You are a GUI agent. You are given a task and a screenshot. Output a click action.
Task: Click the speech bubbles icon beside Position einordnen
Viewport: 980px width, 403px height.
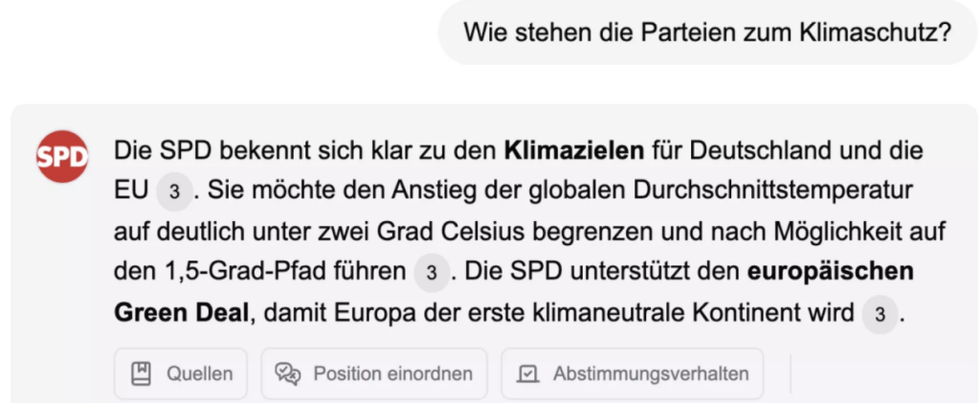point(288,373)
